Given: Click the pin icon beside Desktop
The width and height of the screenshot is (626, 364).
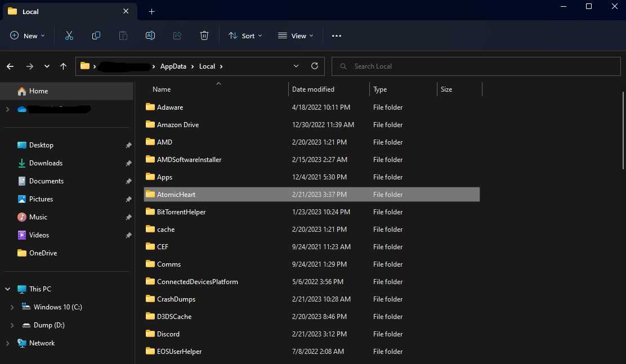Looking at the screenshot, I should coord(128,145).
